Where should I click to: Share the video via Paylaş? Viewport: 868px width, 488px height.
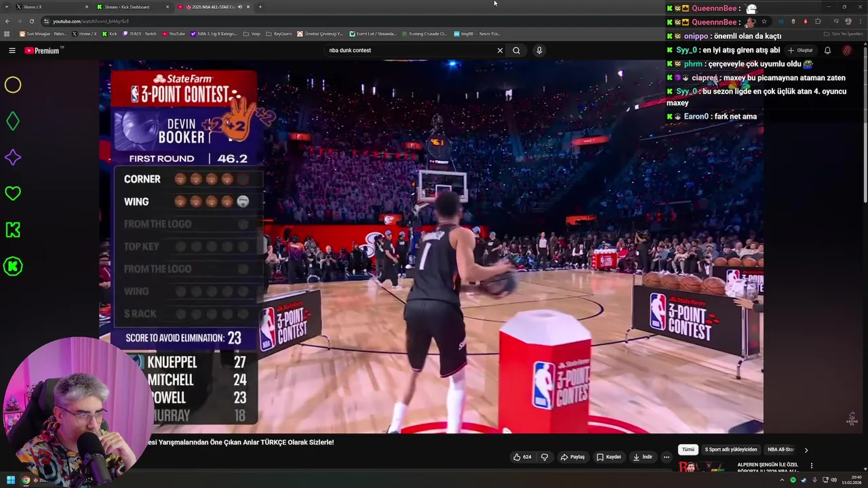(x=573, y=457)
